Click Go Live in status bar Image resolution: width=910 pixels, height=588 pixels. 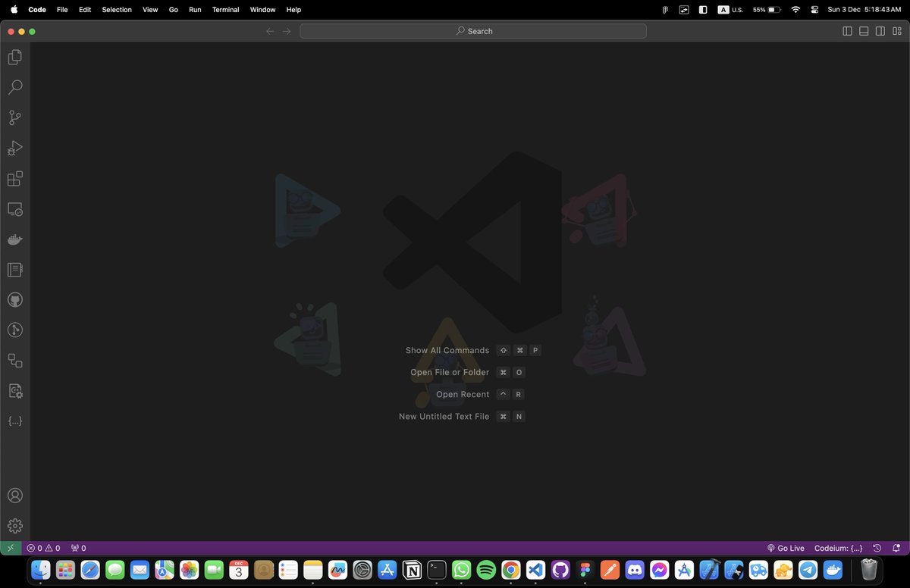pyautogui.click(x=786, y=548)
